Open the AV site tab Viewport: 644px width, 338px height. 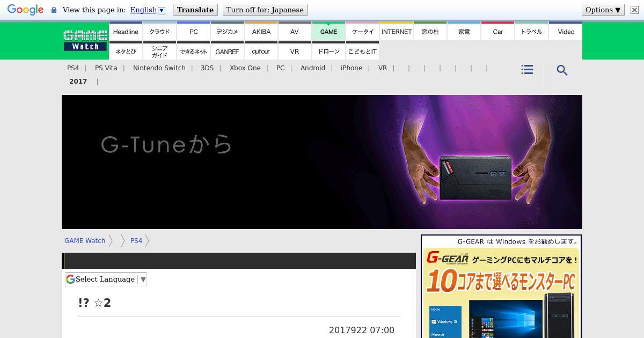(295, 32)
